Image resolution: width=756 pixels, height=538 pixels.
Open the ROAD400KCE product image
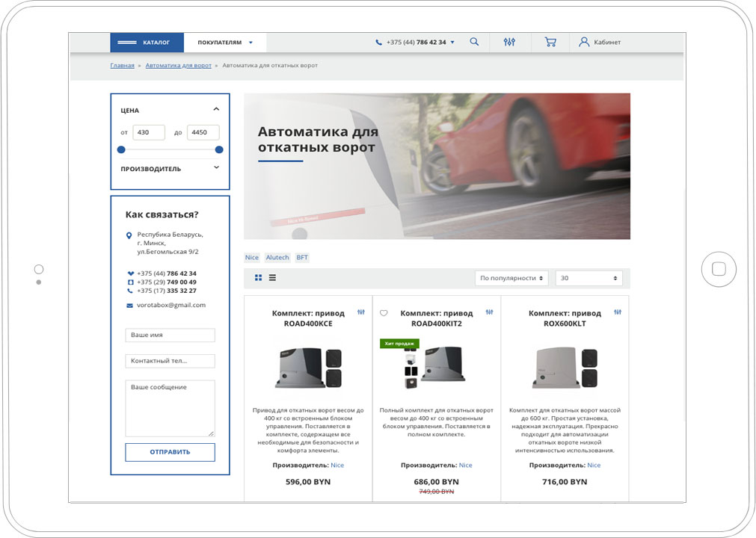(x=309, y=368)
